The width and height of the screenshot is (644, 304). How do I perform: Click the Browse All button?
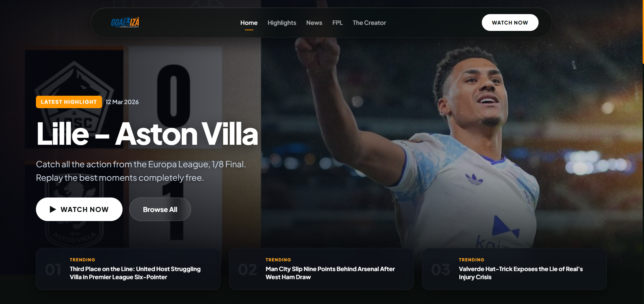pyautogui.click(x=160, y=209)
